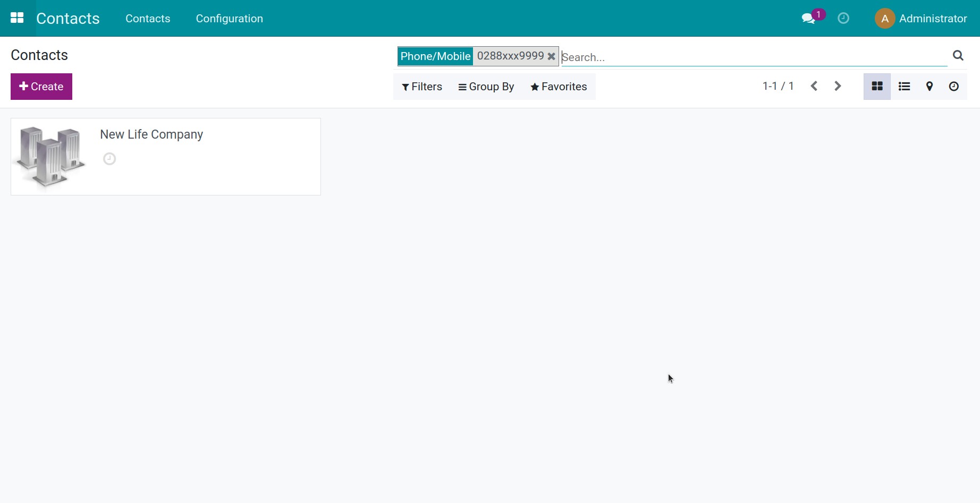Screen dimensions: 980x503
Task: Open the Contacts menu item
Action: pos(148,19)
